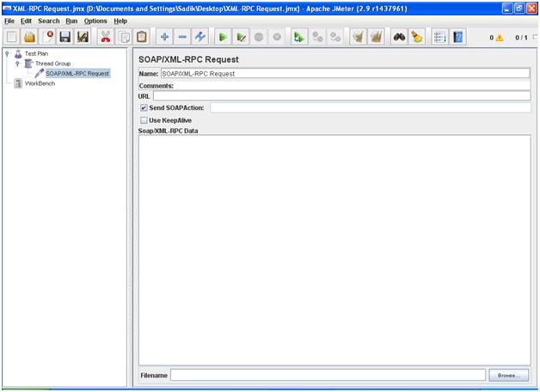Click the Paste clipboard icon
The width and height of the screenshot is (540, 392).
point(142,37)
